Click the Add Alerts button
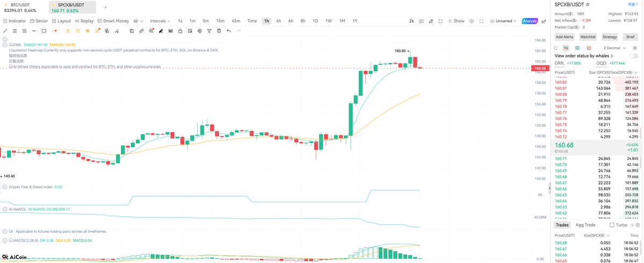 565,37
